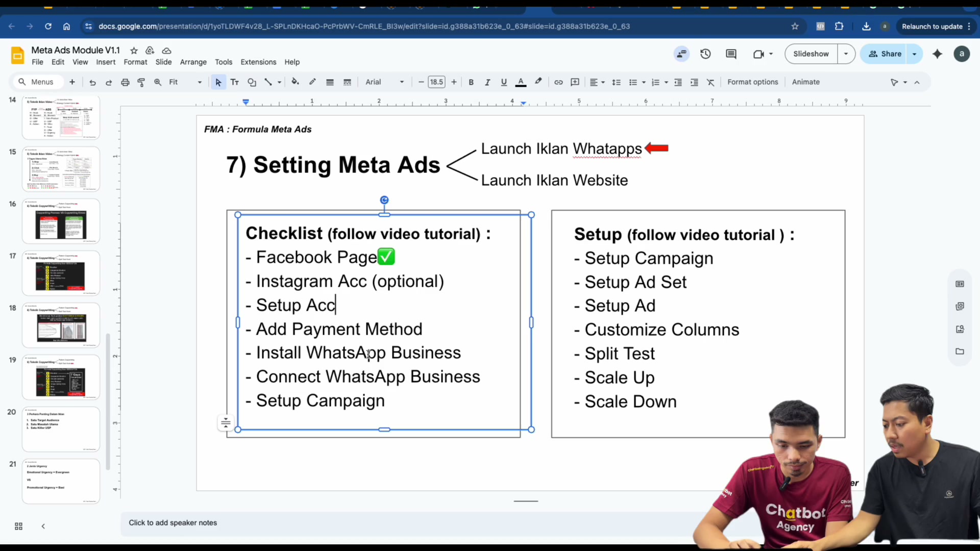Open the Highlight color tool
This screenshot has width=980, height=551.
pyautogui.click(x=538, y=82)
